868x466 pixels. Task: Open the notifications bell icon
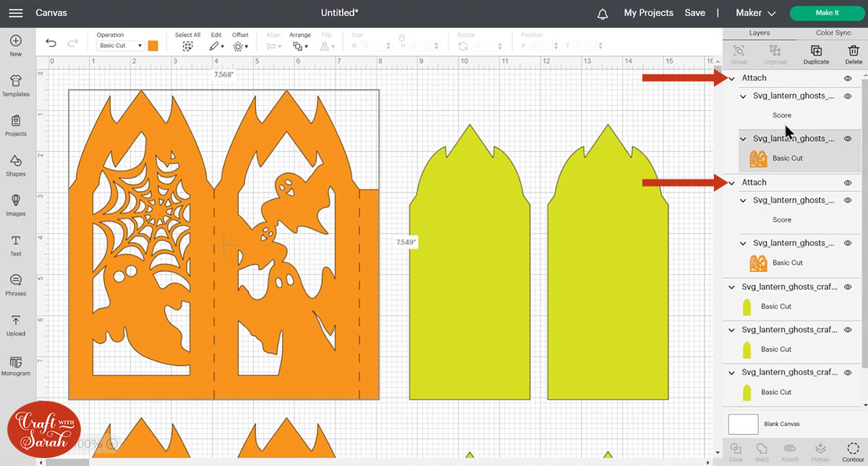pos(603,13)
